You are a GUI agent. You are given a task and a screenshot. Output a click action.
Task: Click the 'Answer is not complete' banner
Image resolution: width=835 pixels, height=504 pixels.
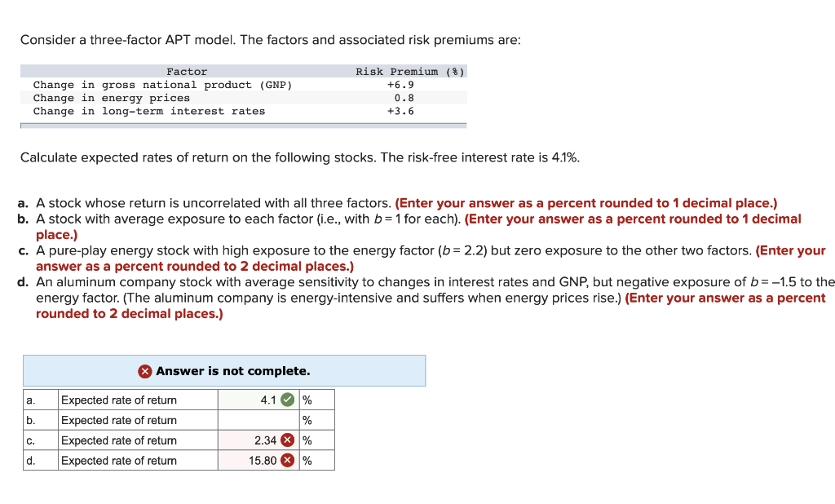click(x=224, y=371)
